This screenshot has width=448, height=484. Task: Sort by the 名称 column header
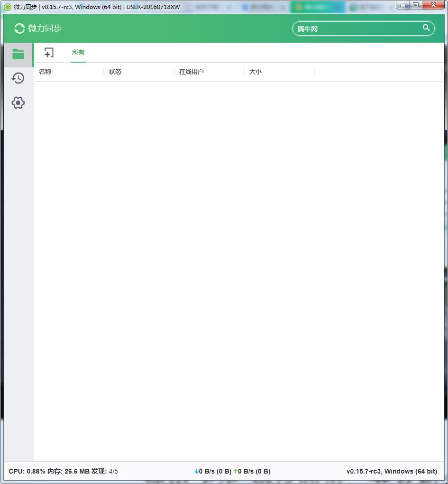tap(45, 72)
